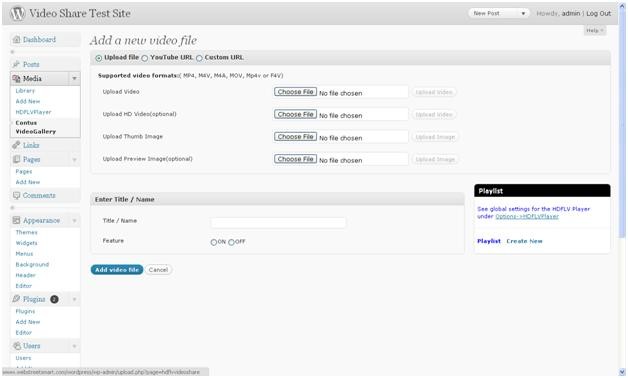Open the Dashboard home icon

(x=16, y=39)
